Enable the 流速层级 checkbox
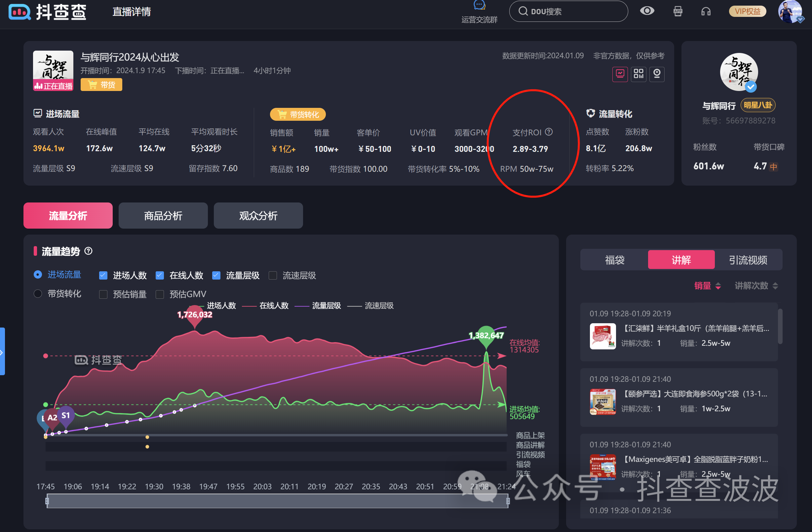This screenshot has height=532, width=812. [x=273, y=275]
